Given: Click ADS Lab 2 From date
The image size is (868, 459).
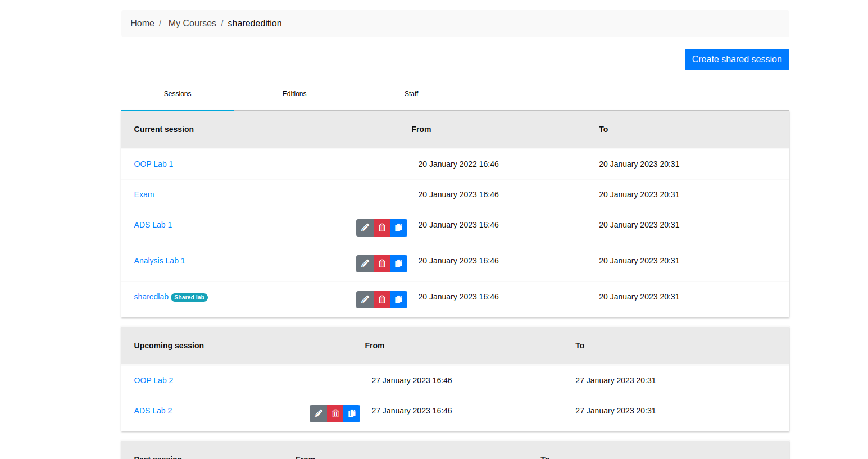Looking at the screenshot, I should coord(412,411).
